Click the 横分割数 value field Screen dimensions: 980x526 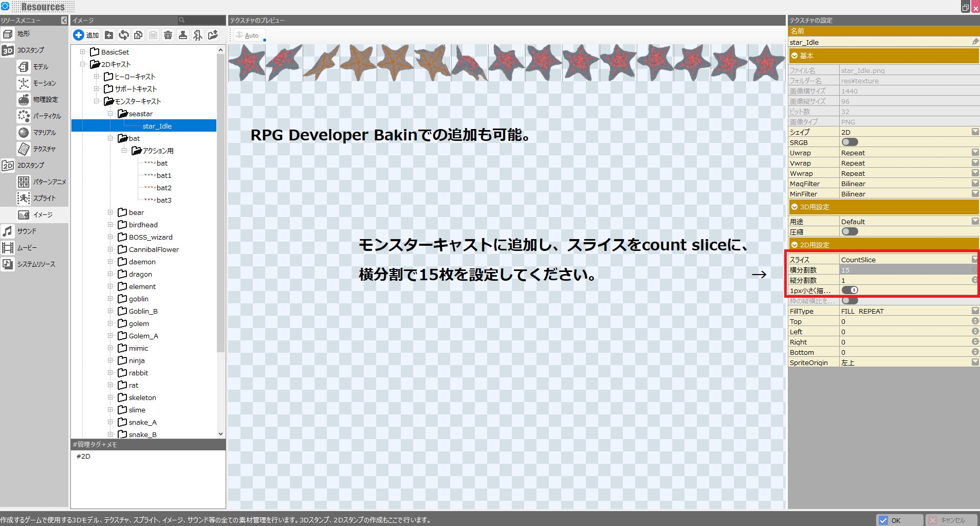click(x=904, y=270)
